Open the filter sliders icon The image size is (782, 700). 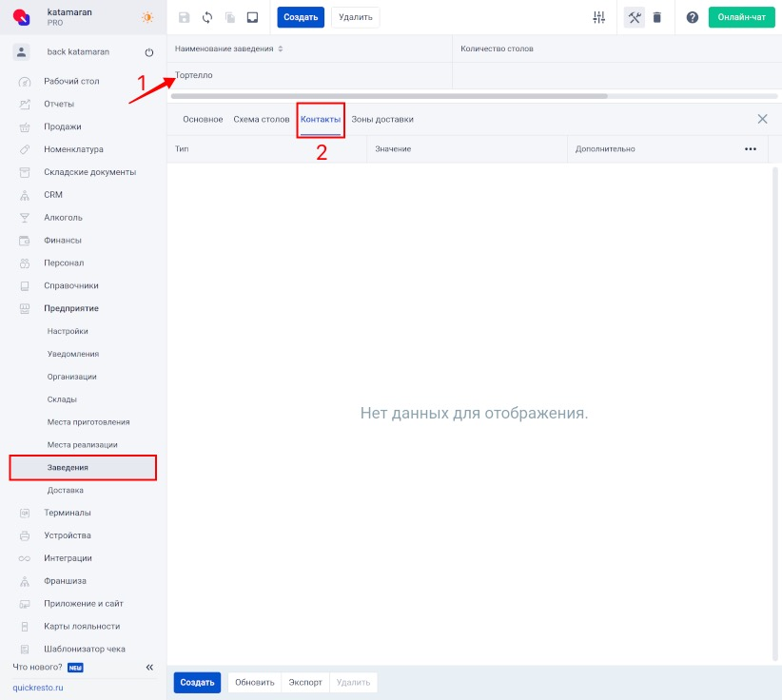coord(599,17)
